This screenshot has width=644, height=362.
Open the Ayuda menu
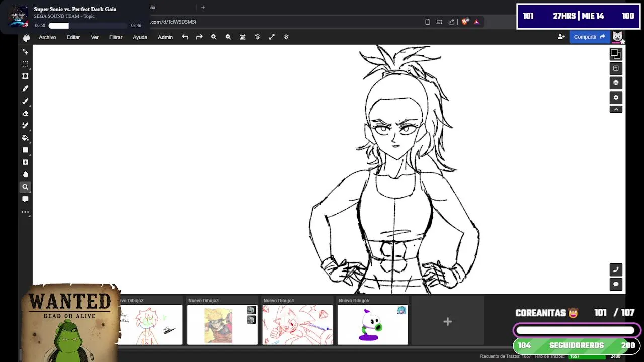[140, 37]
